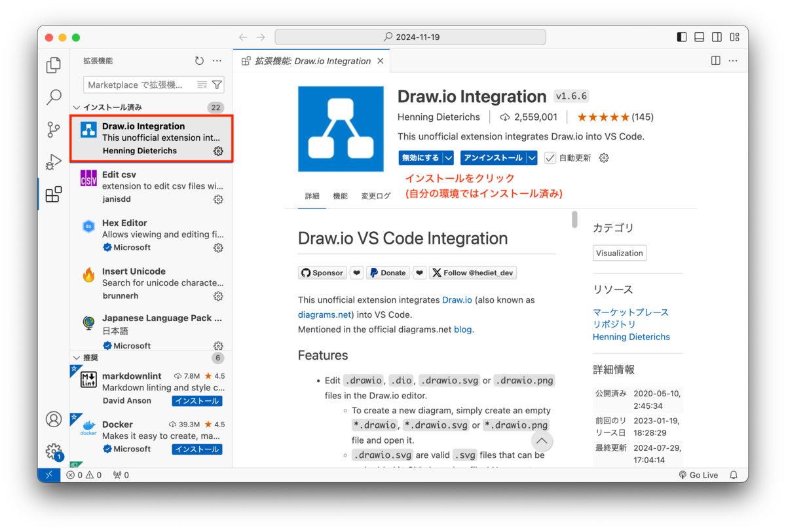Viewport: 786px width, 532px height.
Task: Refresh the extensions list
Action: pos(199,60)
